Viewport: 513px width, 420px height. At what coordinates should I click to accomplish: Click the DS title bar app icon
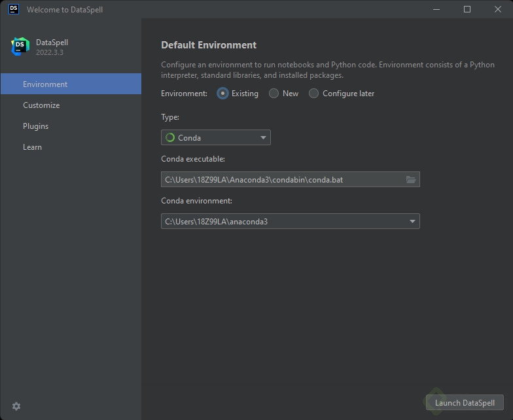point(14,9)
